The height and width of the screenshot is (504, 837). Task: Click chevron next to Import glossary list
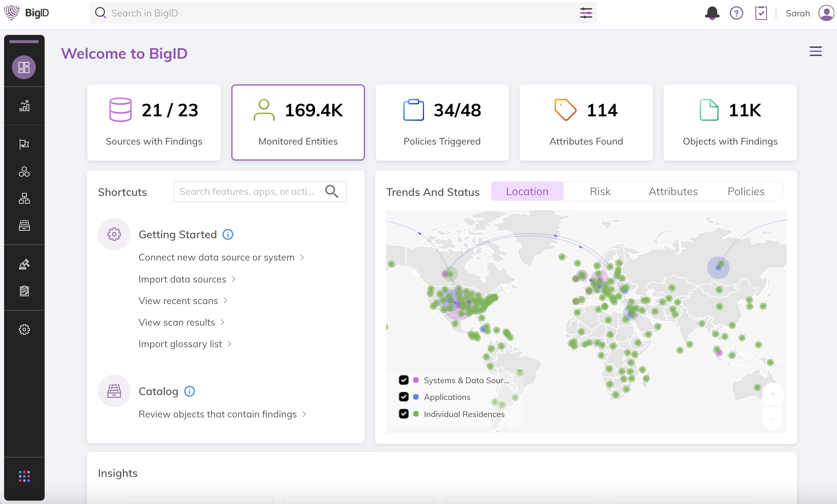pyautogui.click(x=230, y=344)
